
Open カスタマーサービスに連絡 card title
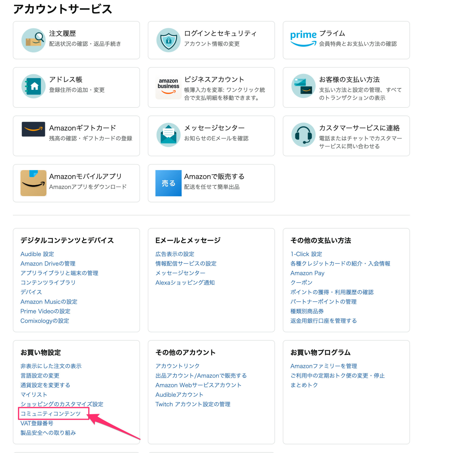click(x=359, y=128)
